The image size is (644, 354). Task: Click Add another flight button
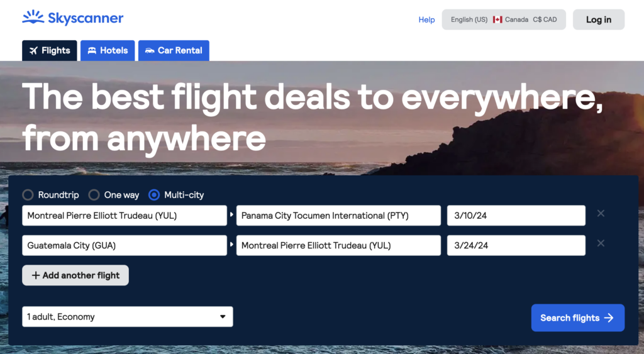[75, 275]
